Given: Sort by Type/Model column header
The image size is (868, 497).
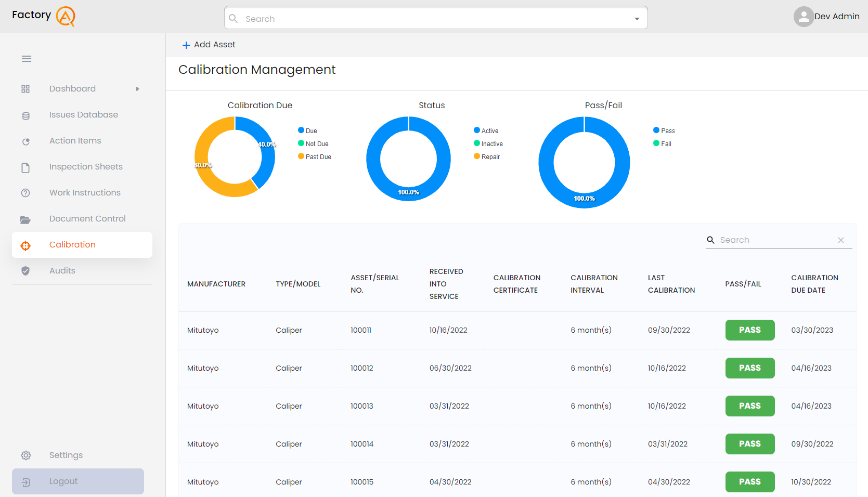Looking at the screenshot, I should click(298, 284).
